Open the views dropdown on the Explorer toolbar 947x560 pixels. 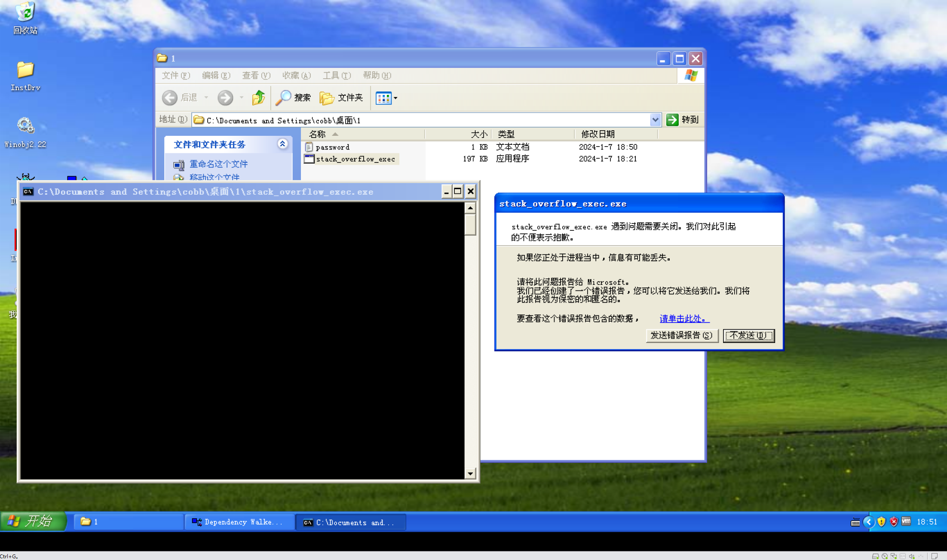click(x=395, y=98)
